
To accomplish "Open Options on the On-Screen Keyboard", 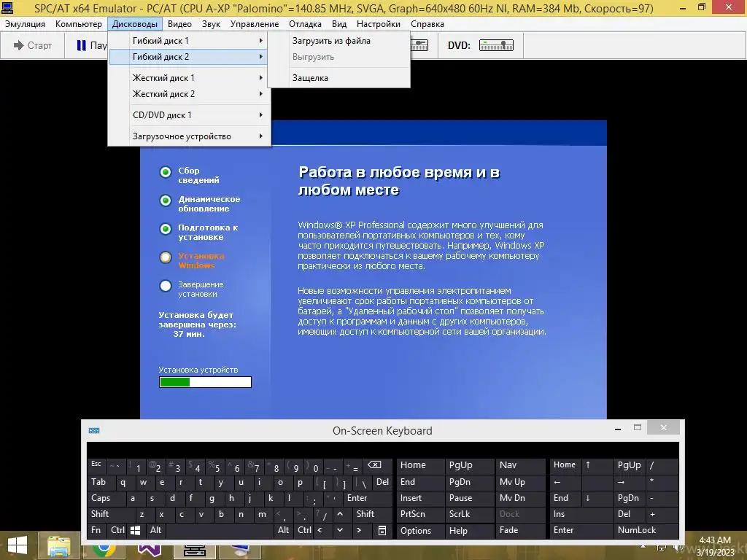I will [420, 531].
